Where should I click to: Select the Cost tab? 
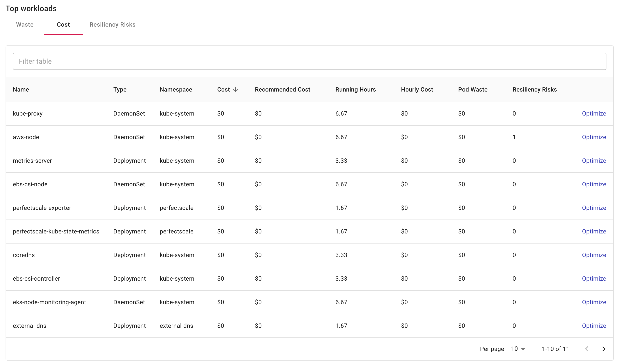[63, 24]
